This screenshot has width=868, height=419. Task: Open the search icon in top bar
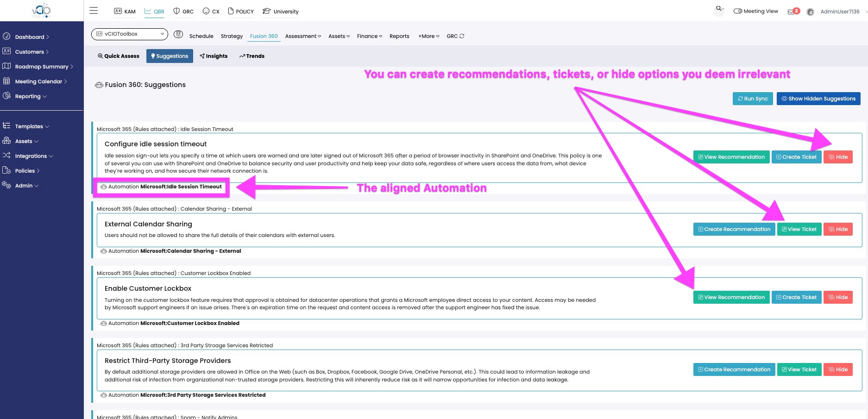point(719,9)
